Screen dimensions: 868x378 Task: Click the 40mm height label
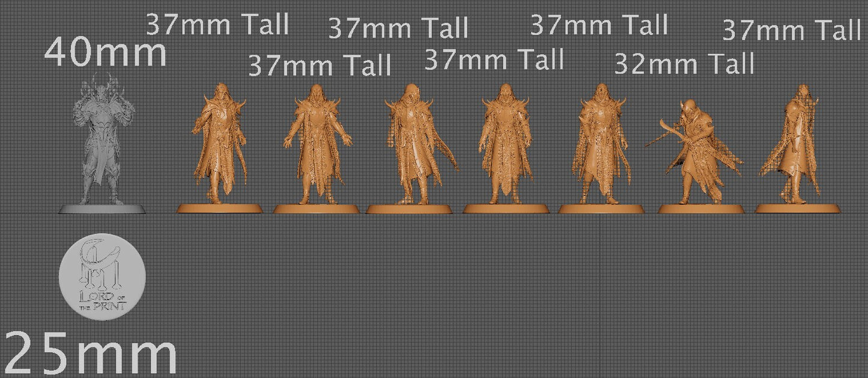point(106,53)
